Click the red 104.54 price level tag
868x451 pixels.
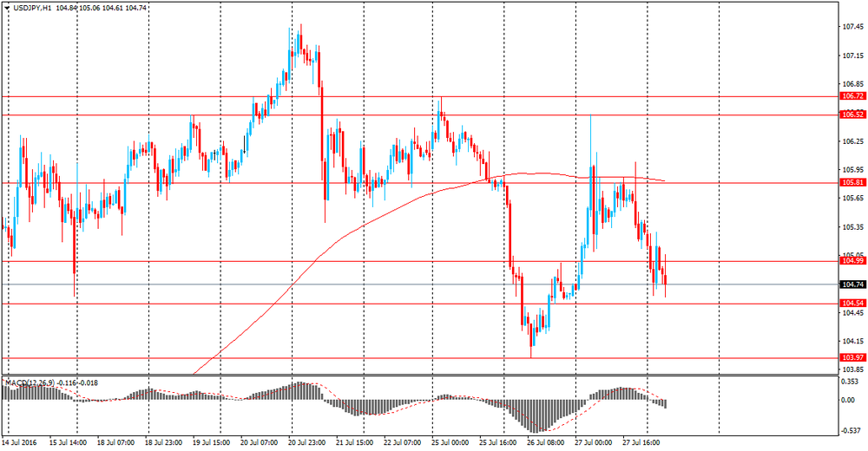[853, 304]
